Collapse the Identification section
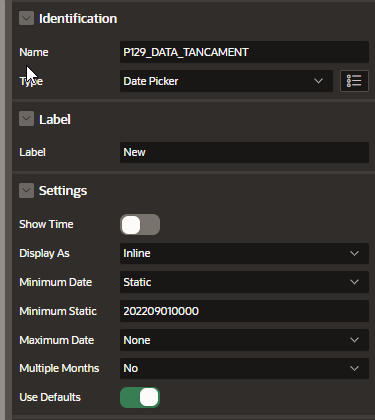This screenshot has height=420, width=375. tap(26, 18)
